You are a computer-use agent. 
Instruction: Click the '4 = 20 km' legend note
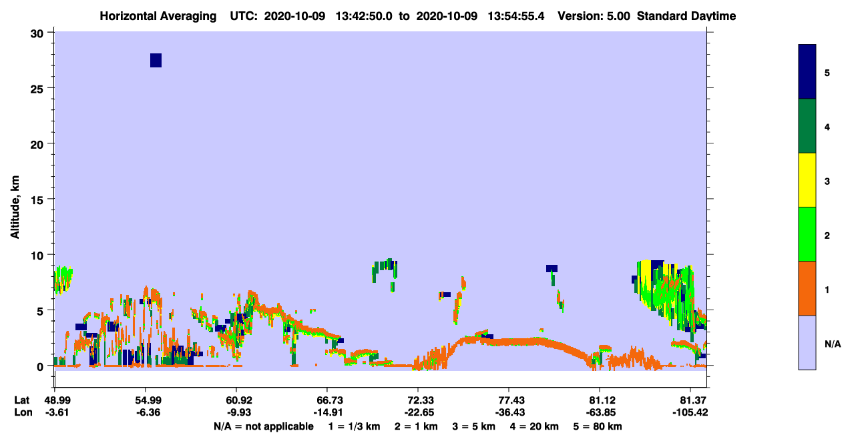coord(533,426)
